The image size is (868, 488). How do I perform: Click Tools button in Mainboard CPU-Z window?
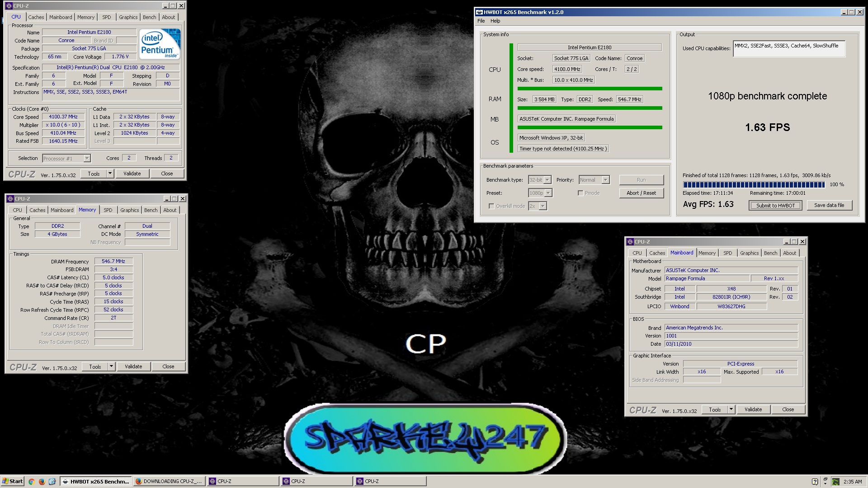pos(715,409)
